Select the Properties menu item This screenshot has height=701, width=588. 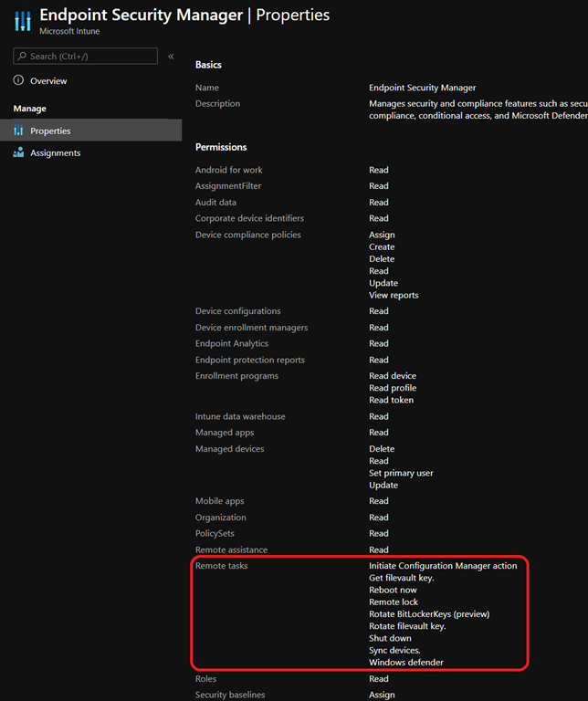[50, 131]
